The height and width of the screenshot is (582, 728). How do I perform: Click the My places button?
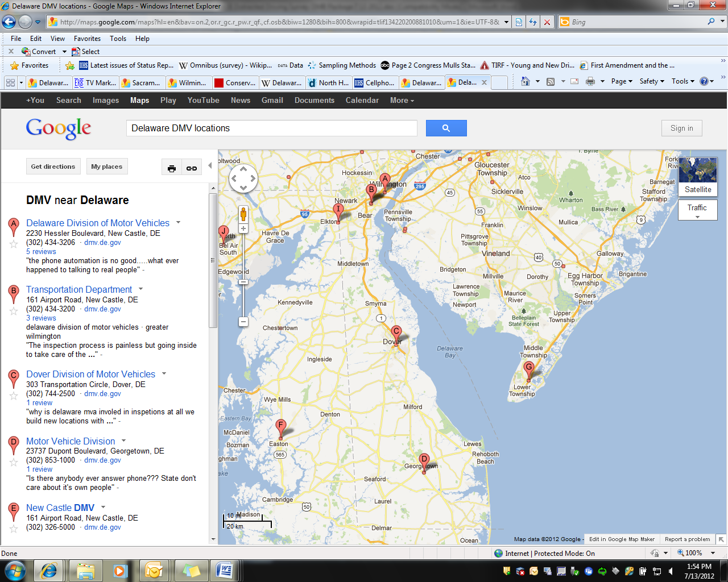click(107, 167)
